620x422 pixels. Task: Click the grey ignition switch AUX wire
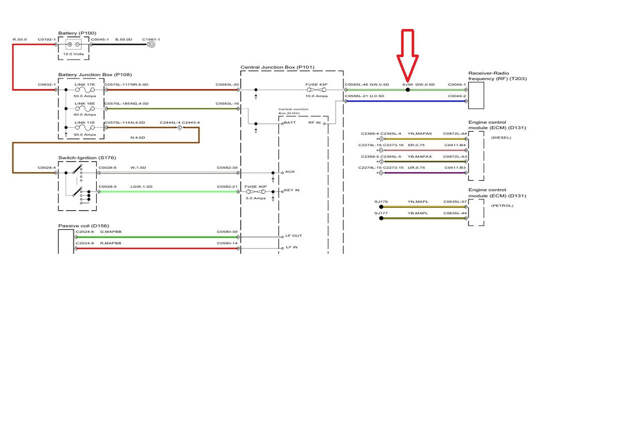[x=169, y=172]
